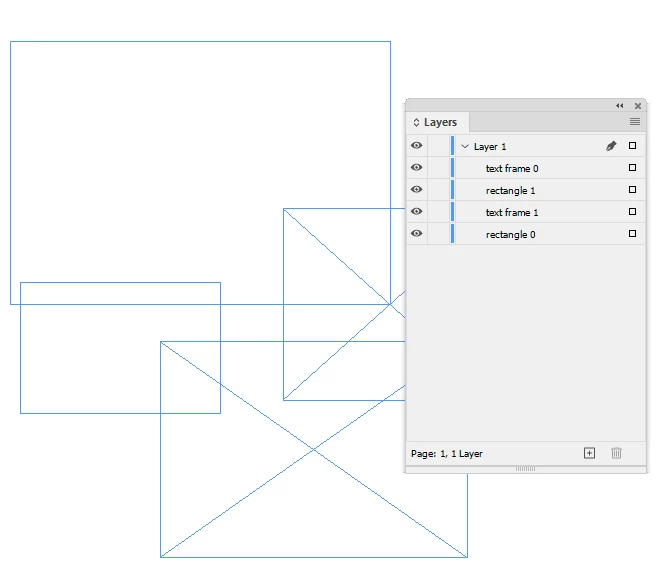667x575 pixels.
Task: Collapse Layer 1 disclosure chevron
Action: [x=465, y=146]
